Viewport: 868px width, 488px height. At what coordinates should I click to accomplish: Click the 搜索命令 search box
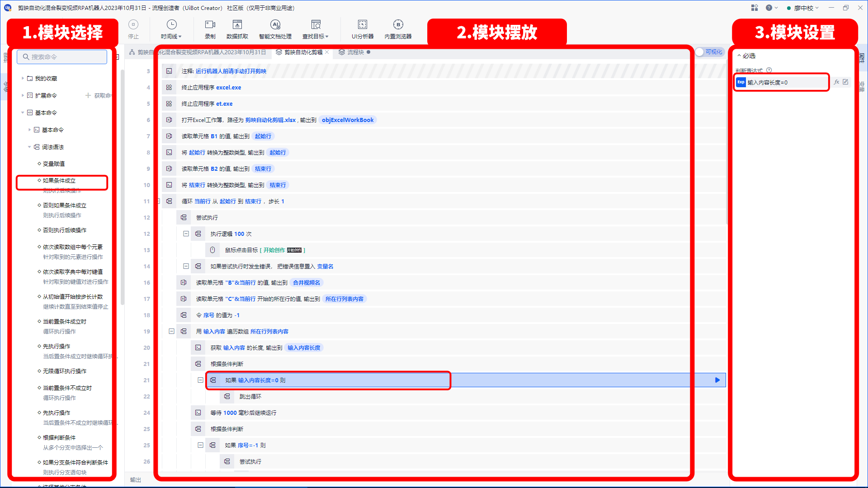coord(62,57)
